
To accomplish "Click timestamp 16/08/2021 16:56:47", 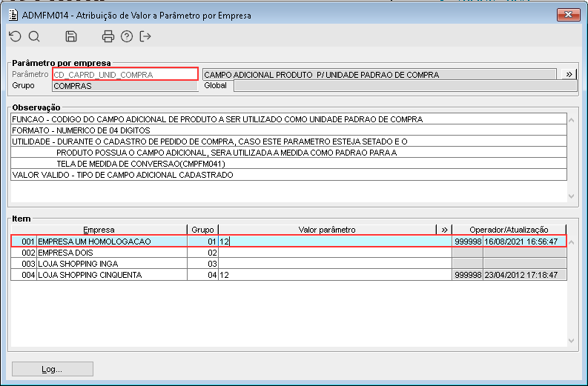I will click(524, 242).
